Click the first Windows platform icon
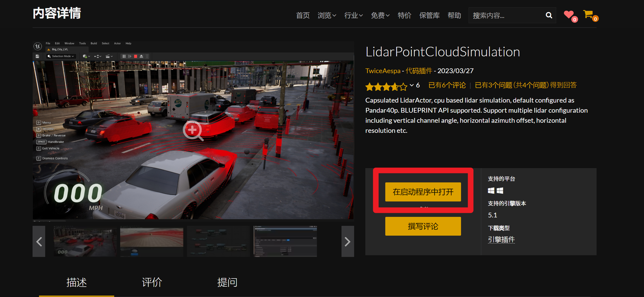Screen dimensions: 644x297 pos(491,191)
